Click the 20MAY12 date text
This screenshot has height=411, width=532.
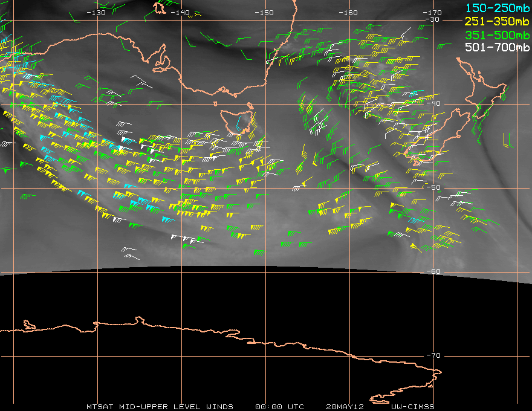pos(343,406)
